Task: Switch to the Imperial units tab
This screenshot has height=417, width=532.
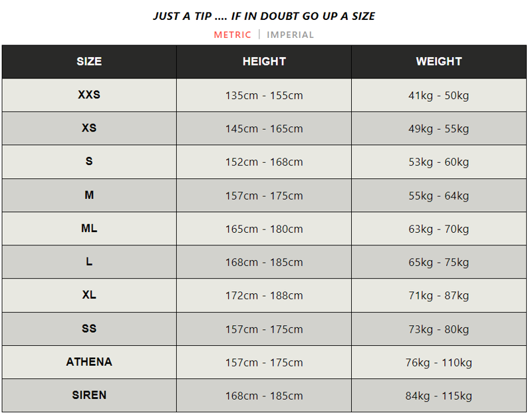Action: click(290, 35)
